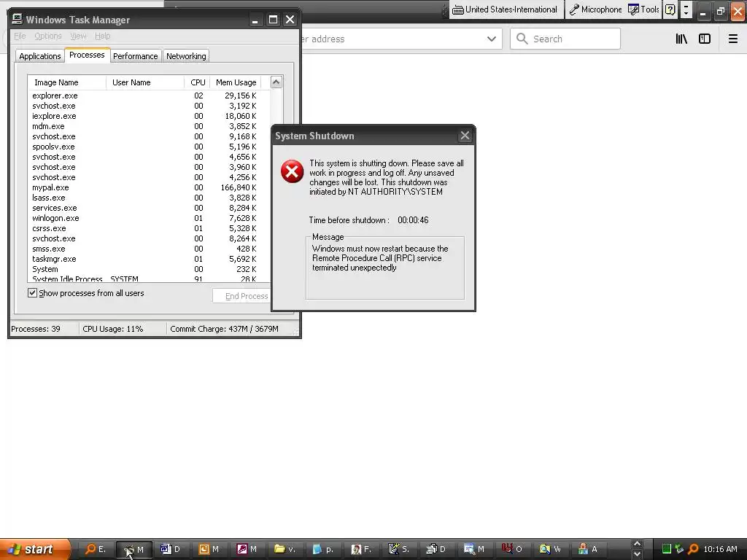
Task: Sort processes by the Mem Usage column
Action: tap(236, 82)
